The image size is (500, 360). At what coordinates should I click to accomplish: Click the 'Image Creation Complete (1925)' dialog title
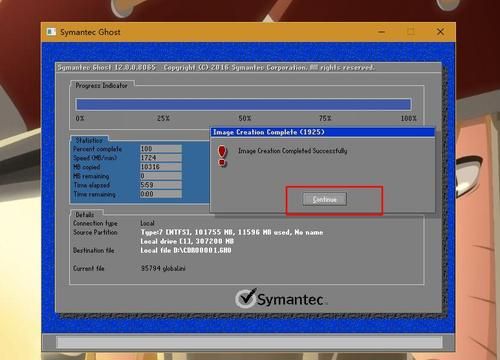(269, 132)
